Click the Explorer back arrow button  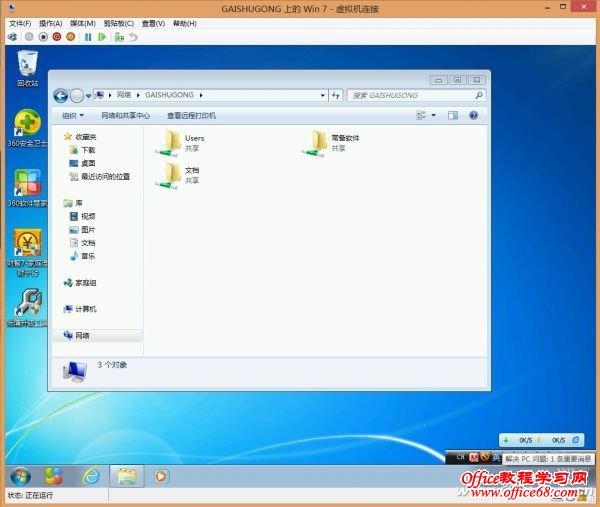(61, 96)
